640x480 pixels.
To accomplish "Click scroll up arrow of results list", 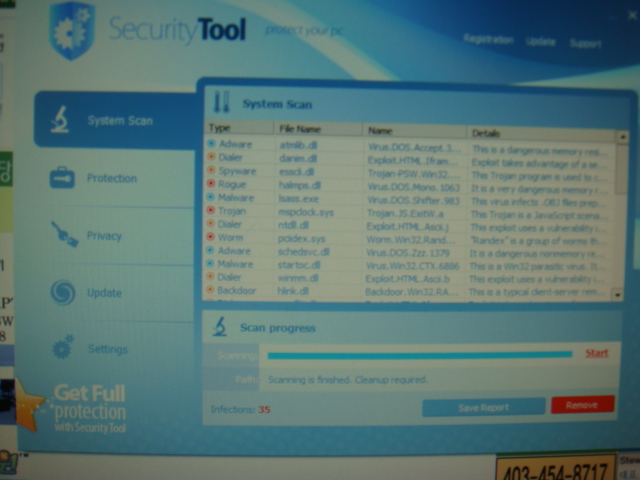I will pyautogui.click(x=622, y=137).
